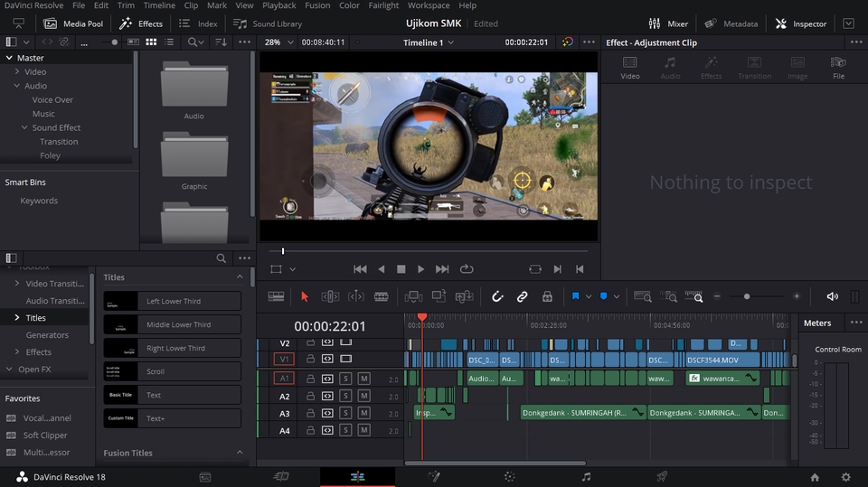
Task: Open the Metadata panel
Action: click(731, 23)
